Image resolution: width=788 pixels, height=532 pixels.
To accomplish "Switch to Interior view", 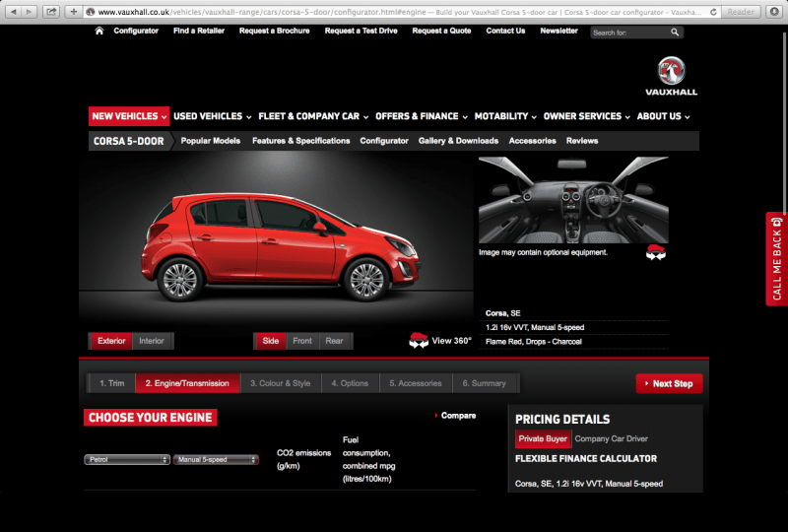I will pyautogui.click(x=152, y=341).
